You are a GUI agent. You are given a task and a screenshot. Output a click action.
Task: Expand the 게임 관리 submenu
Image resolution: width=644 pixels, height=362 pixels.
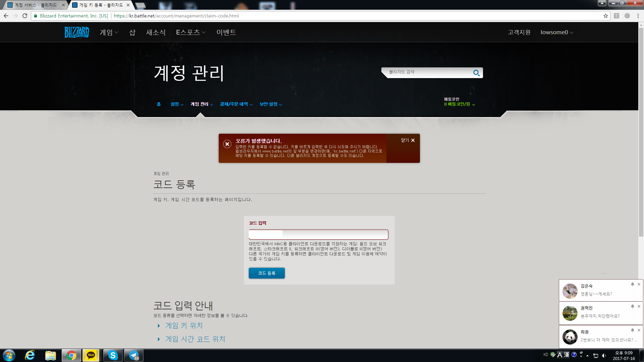coord(202,104)
